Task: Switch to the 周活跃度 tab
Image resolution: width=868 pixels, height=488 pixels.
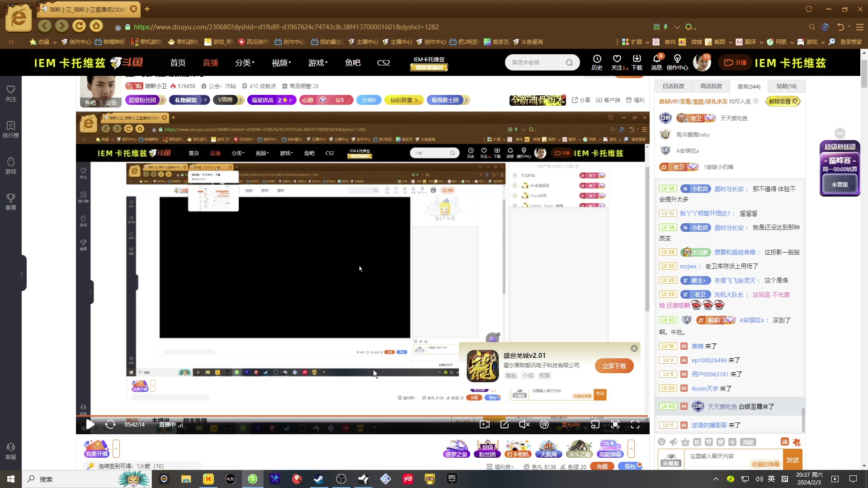Action: pos(711,86)
